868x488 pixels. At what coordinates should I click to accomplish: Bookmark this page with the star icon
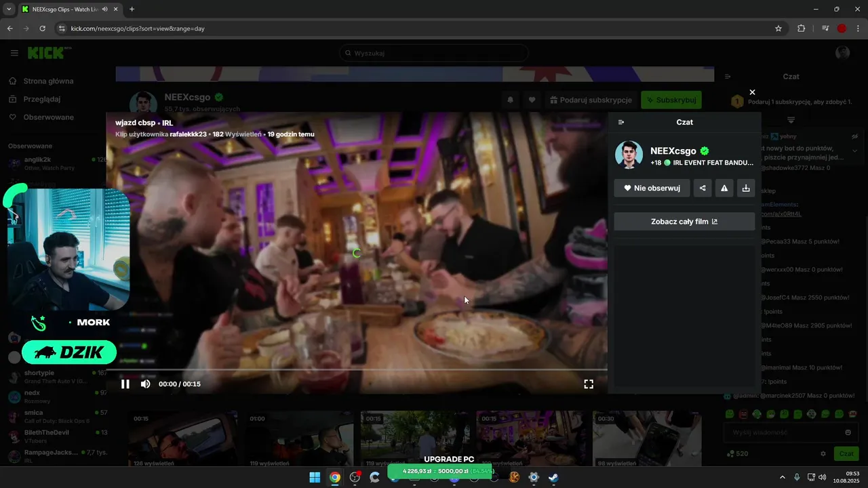[778, 28]
